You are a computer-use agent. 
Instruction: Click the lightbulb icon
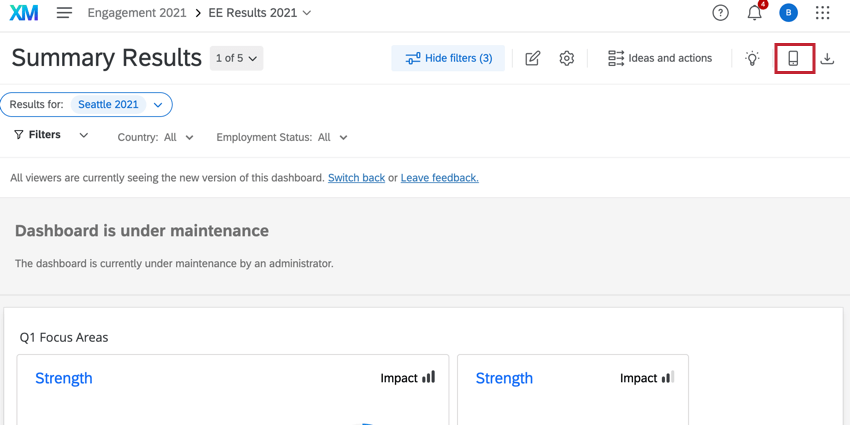pos(752,58)
